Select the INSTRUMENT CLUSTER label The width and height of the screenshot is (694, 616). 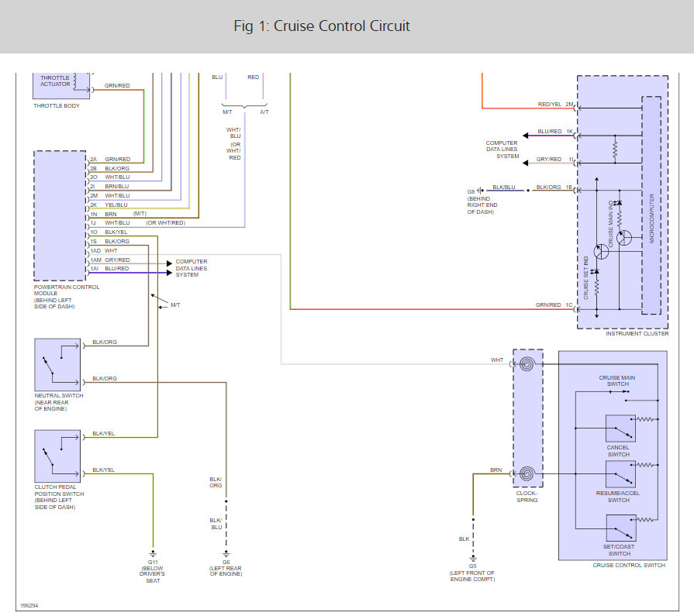(x=637, y=334)
